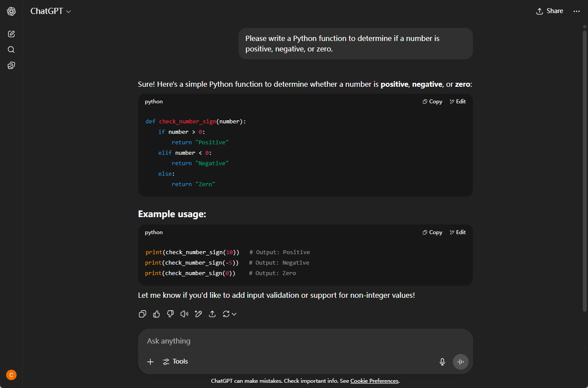
Task: Start a new chat with the compose icon
Action: click(11, 34)
